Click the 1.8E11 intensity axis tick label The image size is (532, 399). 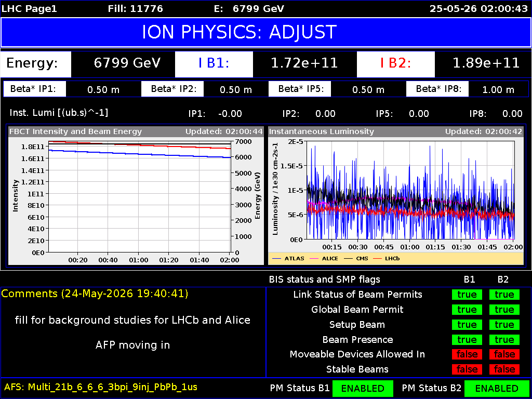(34, 147)
